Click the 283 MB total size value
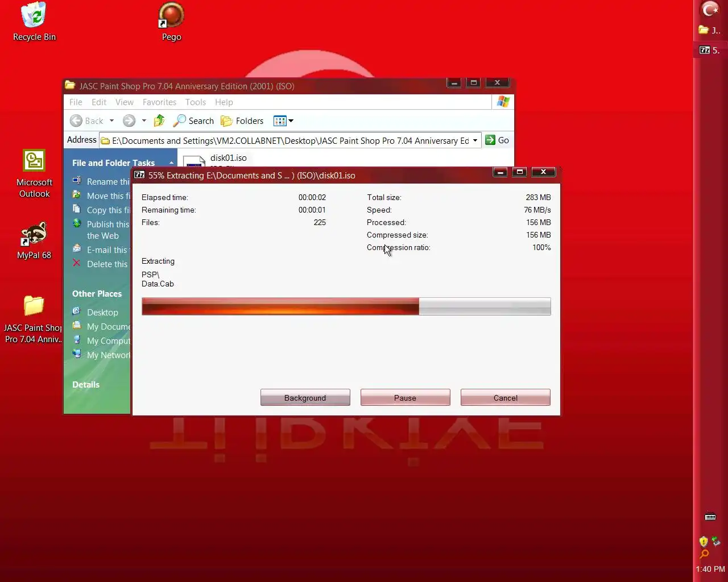 [538, 197]
